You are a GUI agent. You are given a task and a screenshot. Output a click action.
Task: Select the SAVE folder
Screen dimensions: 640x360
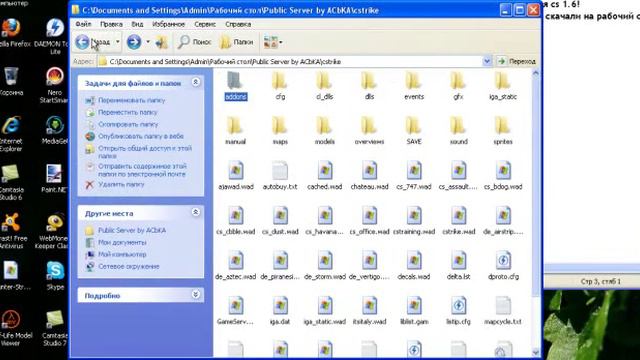414,130
